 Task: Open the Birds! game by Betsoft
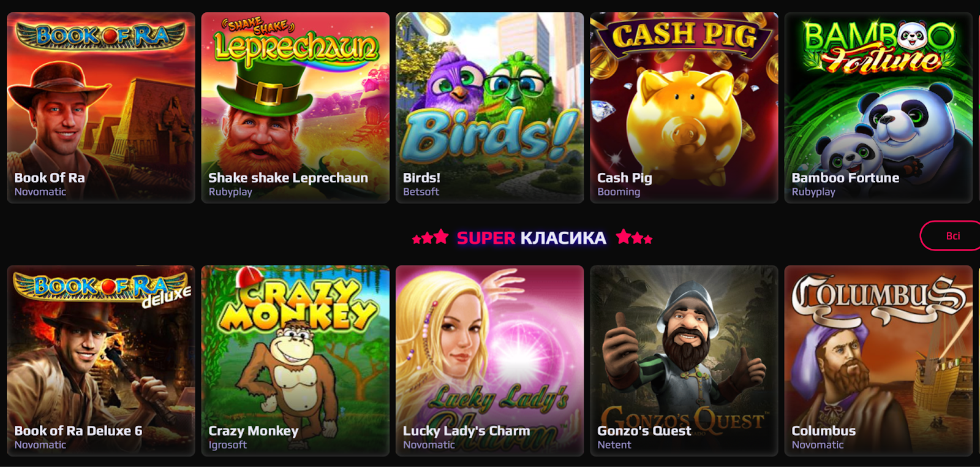489,108
